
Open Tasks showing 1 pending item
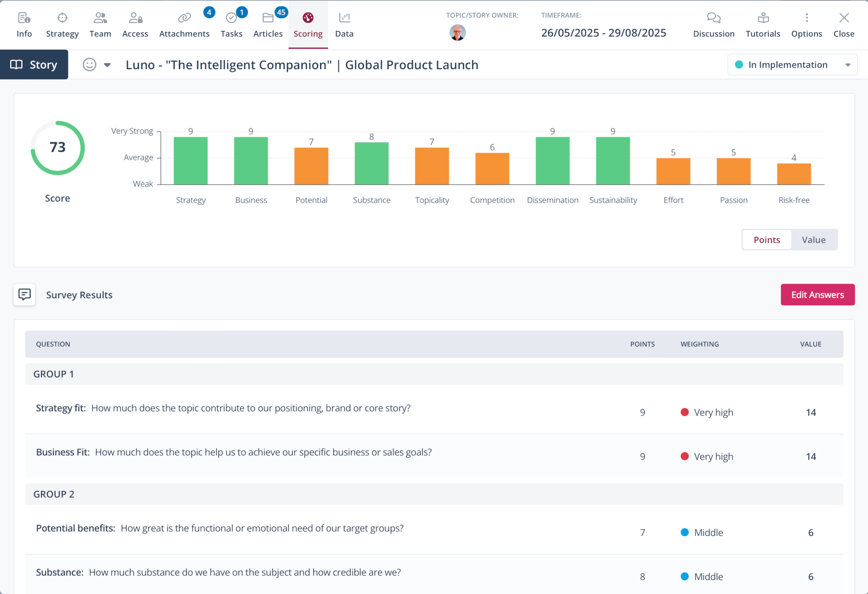231,24
